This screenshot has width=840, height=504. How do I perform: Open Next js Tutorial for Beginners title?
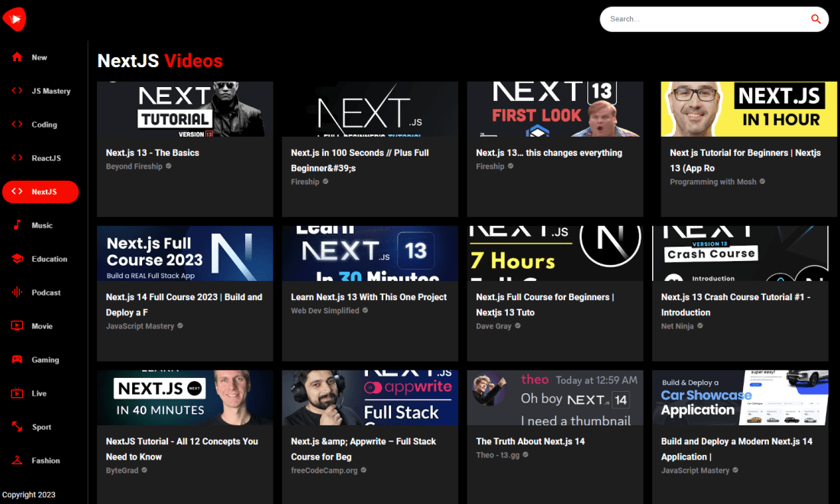[x=745, y=160]
